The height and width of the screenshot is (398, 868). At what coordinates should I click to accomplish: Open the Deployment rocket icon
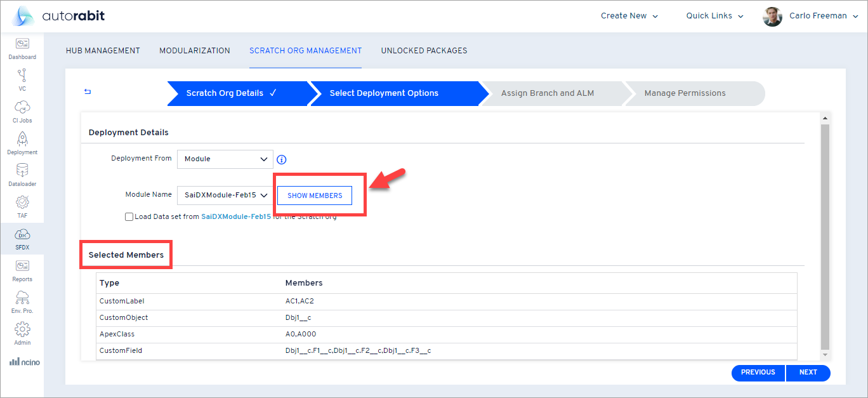point(22,139)
